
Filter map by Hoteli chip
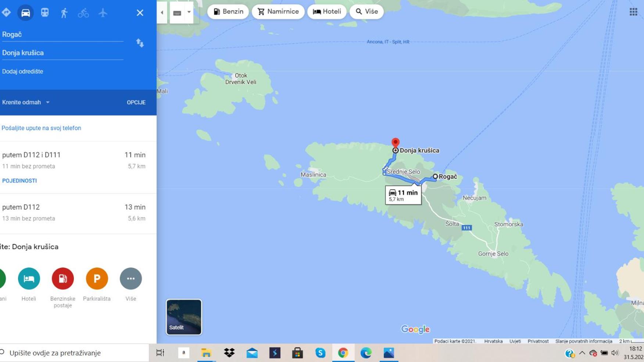327,12
